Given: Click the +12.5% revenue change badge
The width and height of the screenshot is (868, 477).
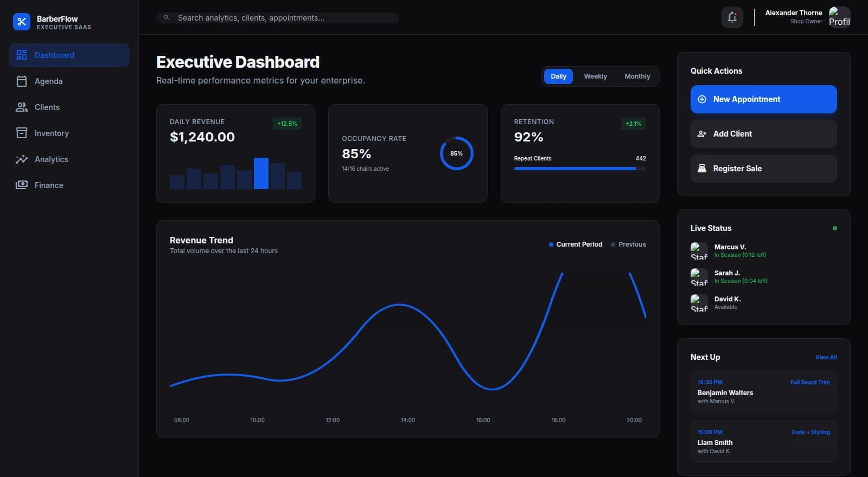Looking at the screenshot, I should click(x=287, y=124).
